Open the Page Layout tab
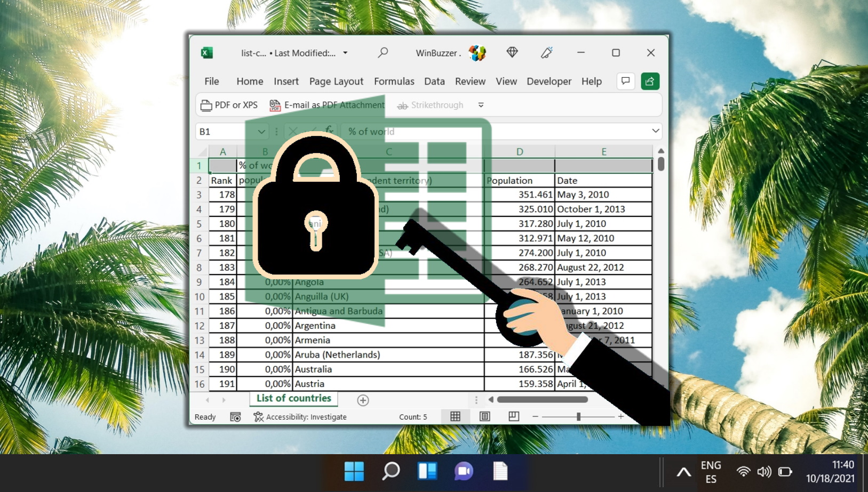Viewport: 868px width, 492px height. [336, 81]
